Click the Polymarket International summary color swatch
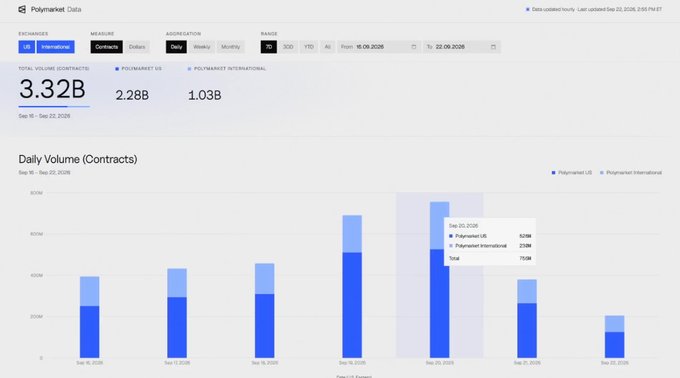The height and width of the screenshot is (378, 680). click(190, 68)
